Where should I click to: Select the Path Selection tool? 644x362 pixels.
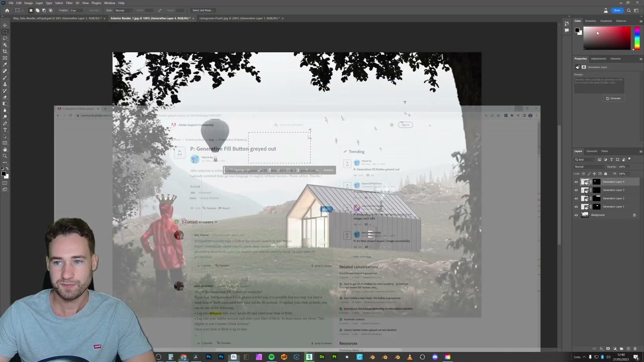[x=5, y=136]
